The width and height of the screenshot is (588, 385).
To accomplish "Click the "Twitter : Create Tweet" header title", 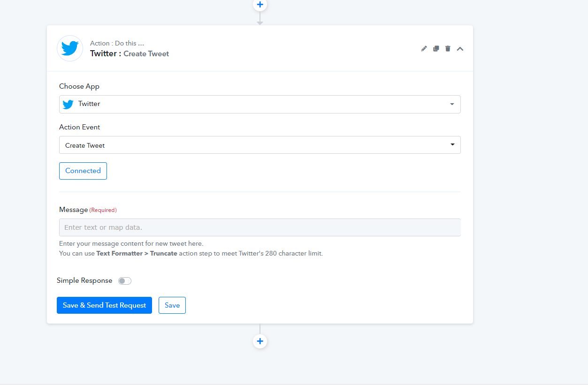I will coord(130,53).
